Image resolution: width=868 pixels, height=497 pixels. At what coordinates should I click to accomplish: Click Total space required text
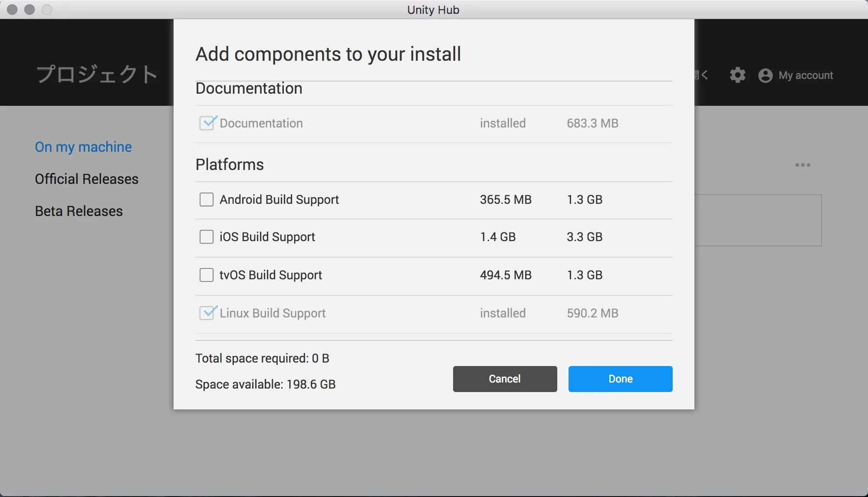point(262,359)
